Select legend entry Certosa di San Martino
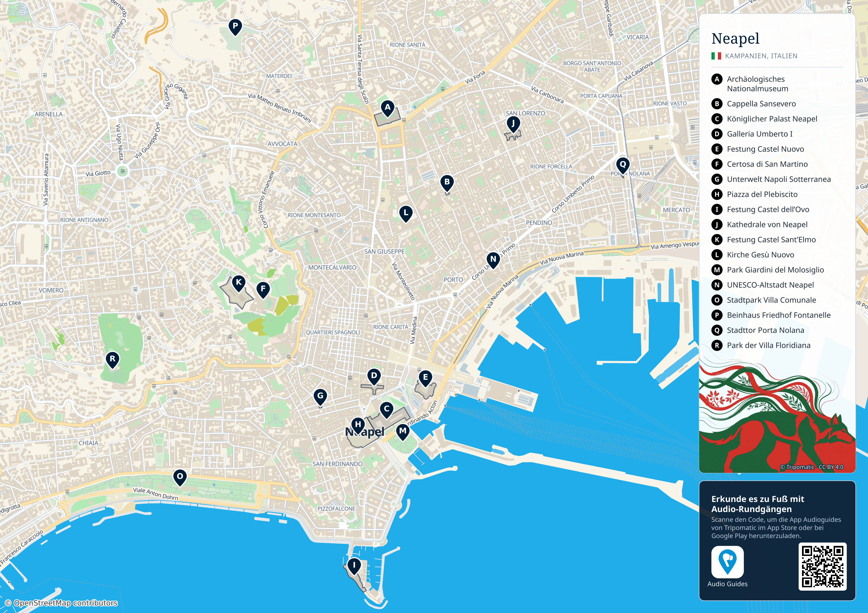Image resolution: width=868 pixels, height=613 pixels. click(767, 164)
